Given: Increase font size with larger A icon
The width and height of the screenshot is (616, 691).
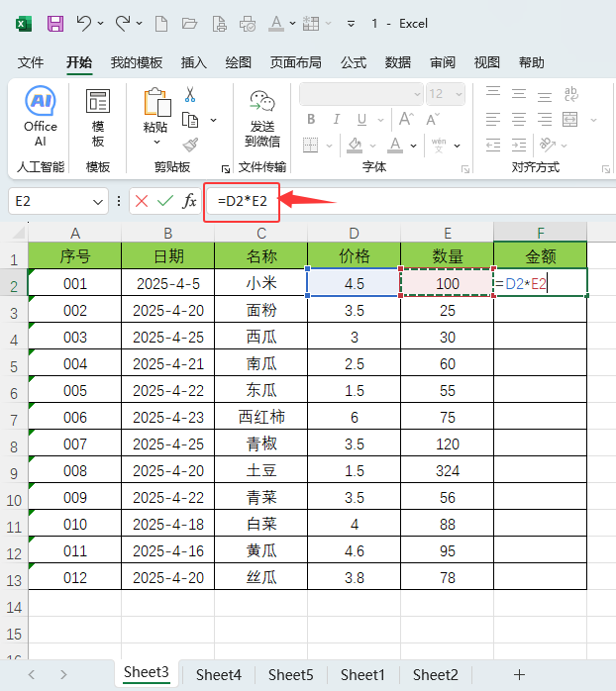Looking at the screenshot, I should tap(406, 119).
